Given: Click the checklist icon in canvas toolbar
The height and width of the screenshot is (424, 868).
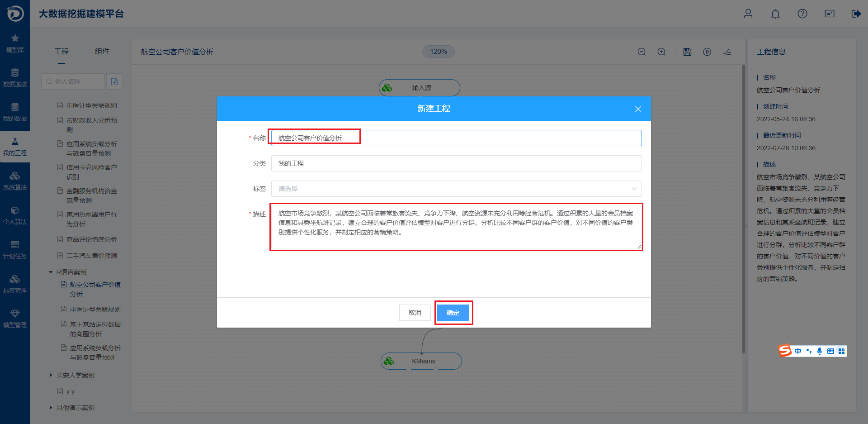Looking at the screenshot, I should point(727,52).
